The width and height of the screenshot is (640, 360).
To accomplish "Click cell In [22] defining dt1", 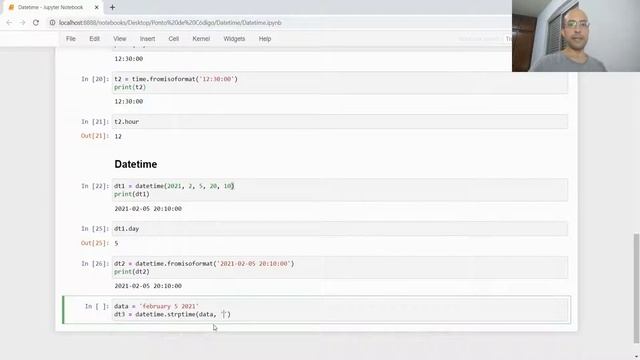I will coord(340,190).
